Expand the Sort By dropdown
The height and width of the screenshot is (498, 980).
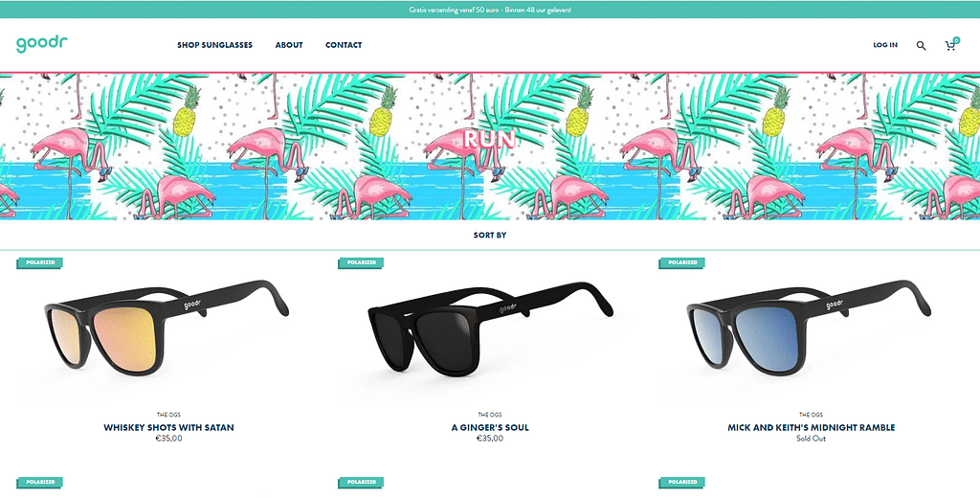coord(490,236)
